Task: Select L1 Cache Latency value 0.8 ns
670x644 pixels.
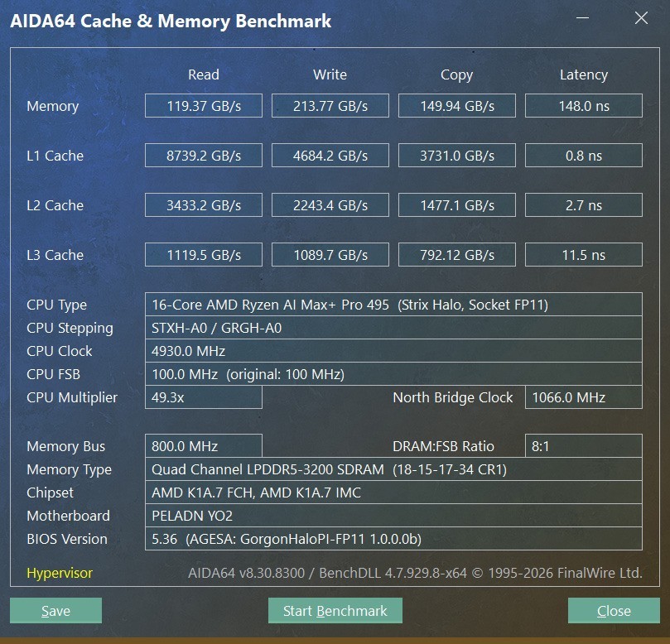Action: (x=584, y=155)
